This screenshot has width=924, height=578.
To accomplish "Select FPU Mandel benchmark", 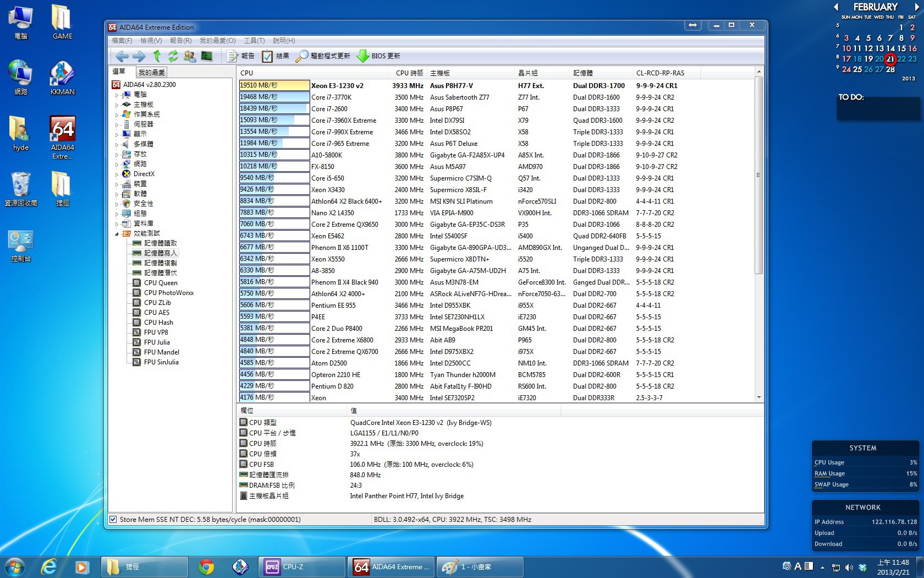I will 162,352.
